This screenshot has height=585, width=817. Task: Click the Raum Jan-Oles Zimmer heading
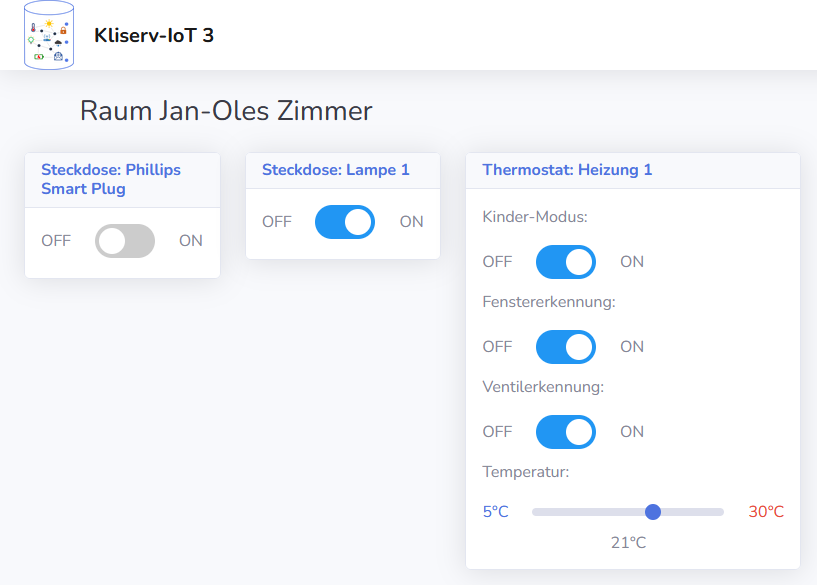point(226,111)
